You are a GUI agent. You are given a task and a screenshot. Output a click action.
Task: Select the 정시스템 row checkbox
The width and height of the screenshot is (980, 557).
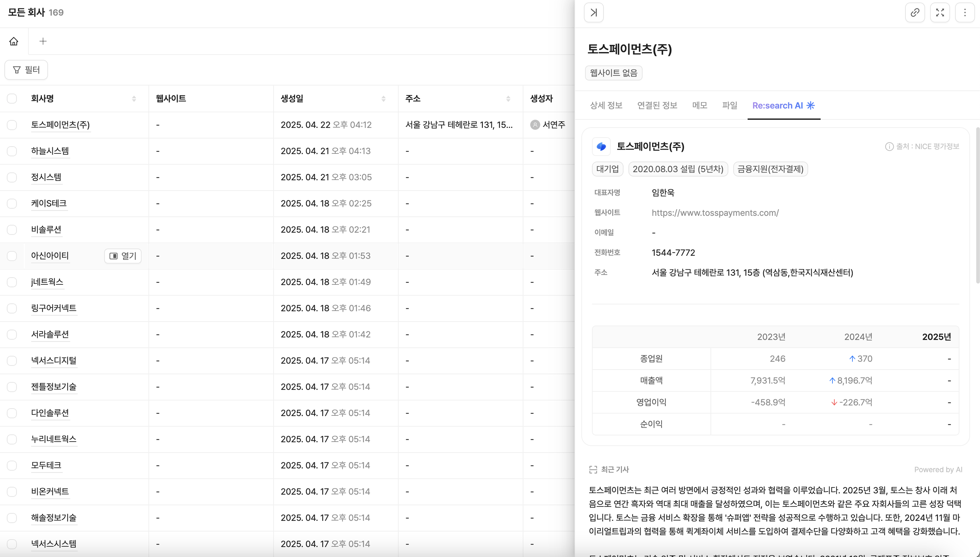[x=12, y=177]
